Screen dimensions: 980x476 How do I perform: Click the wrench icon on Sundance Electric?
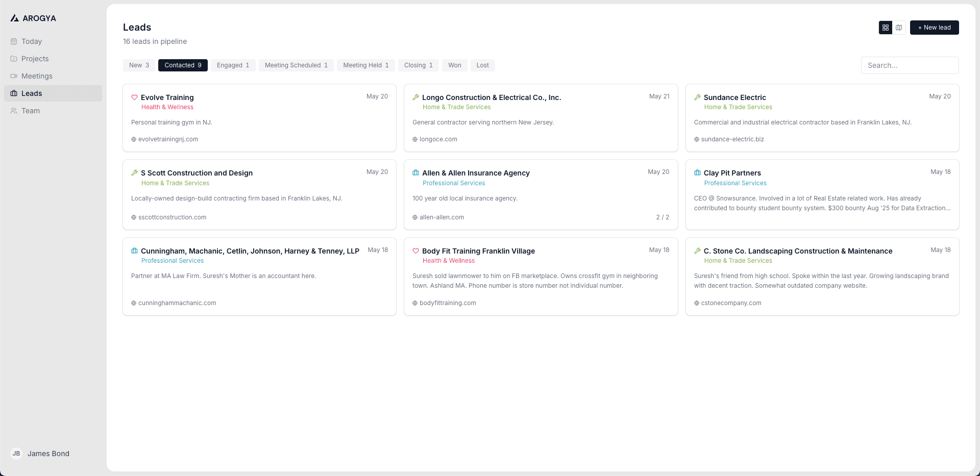point(697,97)
